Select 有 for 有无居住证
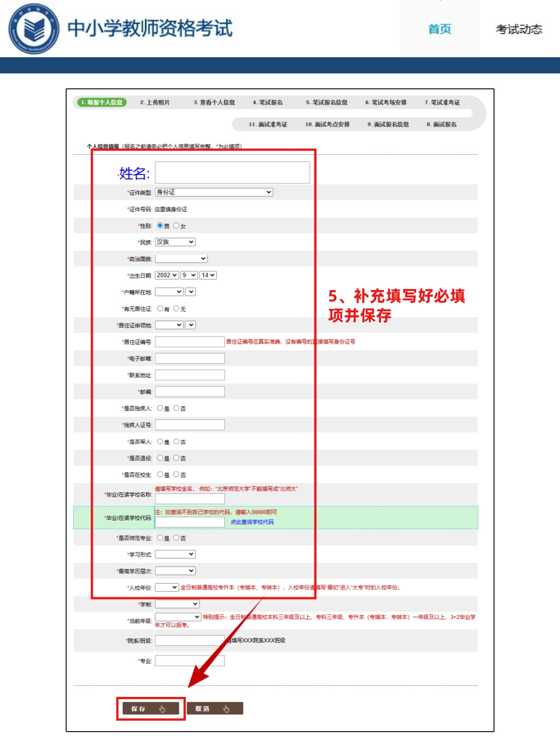The image size is (560, 747). tap(160, 309)
